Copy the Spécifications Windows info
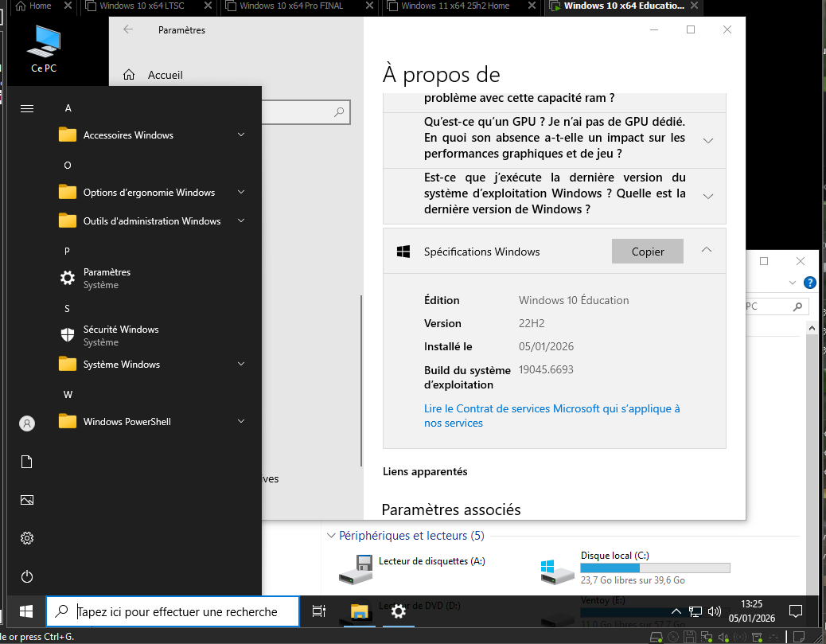Screen dimensions: 826x644 click(648, 252)
